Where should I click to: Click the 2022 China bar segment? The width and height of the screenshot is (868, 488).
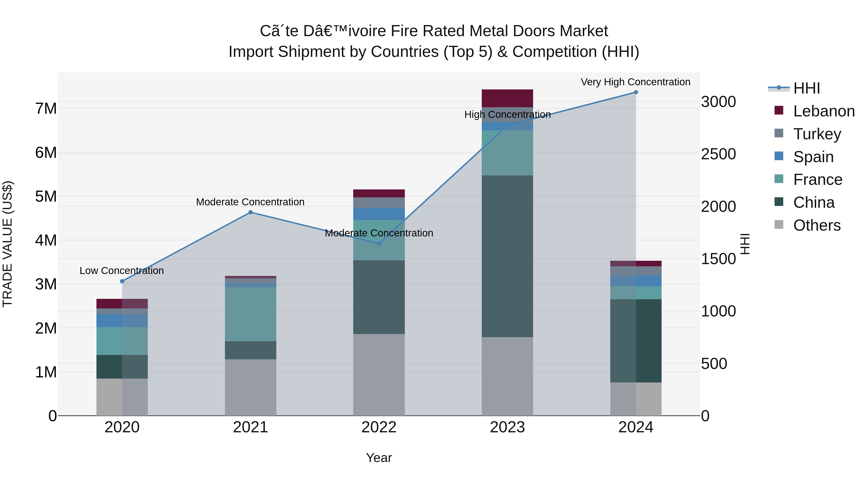coord(379,297)
